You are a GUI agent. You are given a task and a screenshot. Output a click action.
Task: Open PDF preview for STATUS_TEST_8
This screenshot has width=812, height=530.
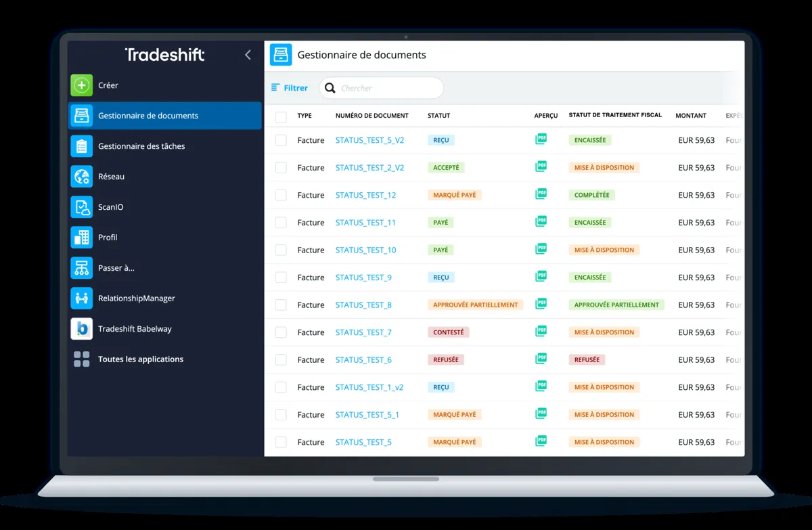point(541,304)
